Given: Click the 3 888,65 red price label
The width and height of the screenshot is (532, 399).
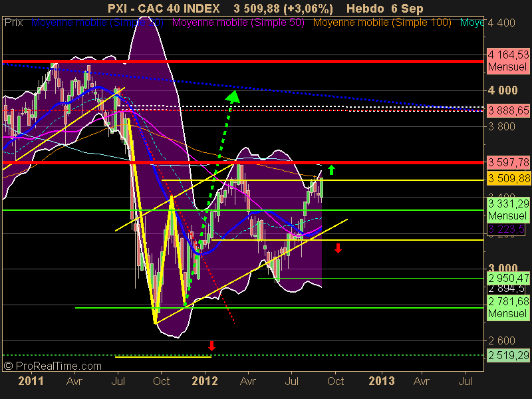Looking at the screenshot, I should pyautogui.click(x=508, y=110).
